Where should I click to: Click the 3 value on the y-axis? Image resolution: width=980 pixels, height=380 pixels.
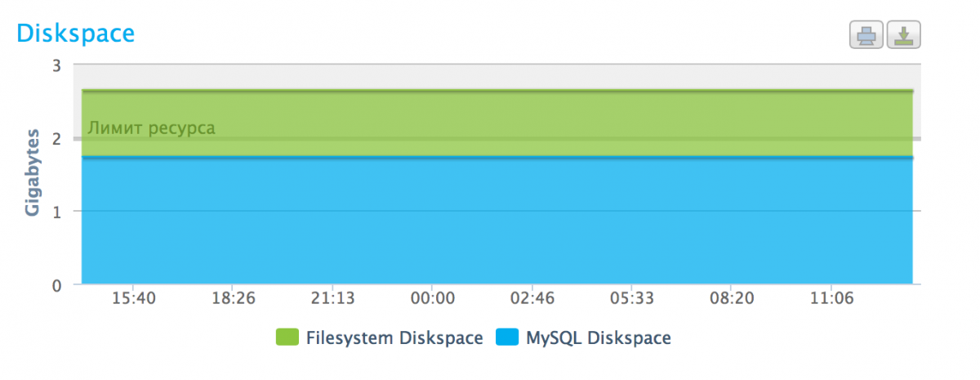[x=57, y=65]
